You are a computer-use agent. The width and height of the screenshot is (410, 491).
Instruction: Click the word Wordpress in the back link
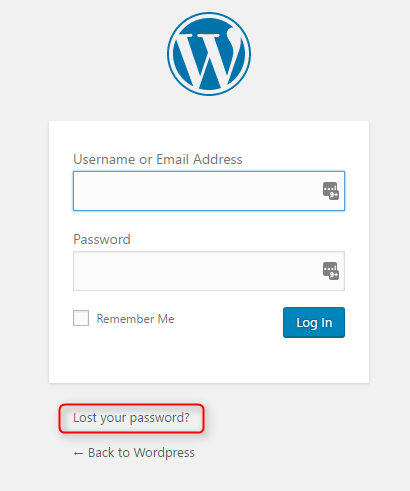[x=164, y=453]
